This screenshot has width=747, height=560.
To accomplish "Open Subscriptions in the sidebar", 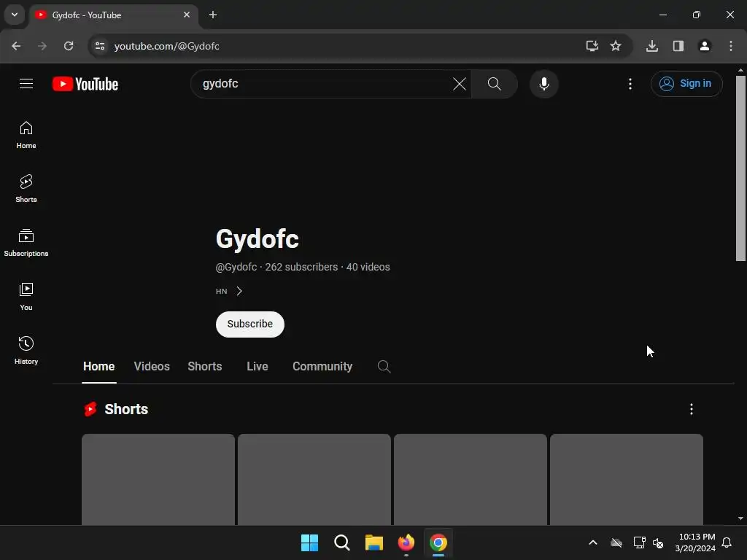I will click(x=26, y=243).
